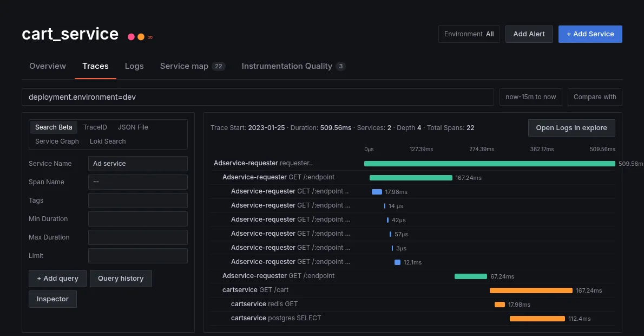Click the orange cartservice GET /cart span bar
Image resolution: width=644 pixels, height=336 pixels.
tap(531, 291)
